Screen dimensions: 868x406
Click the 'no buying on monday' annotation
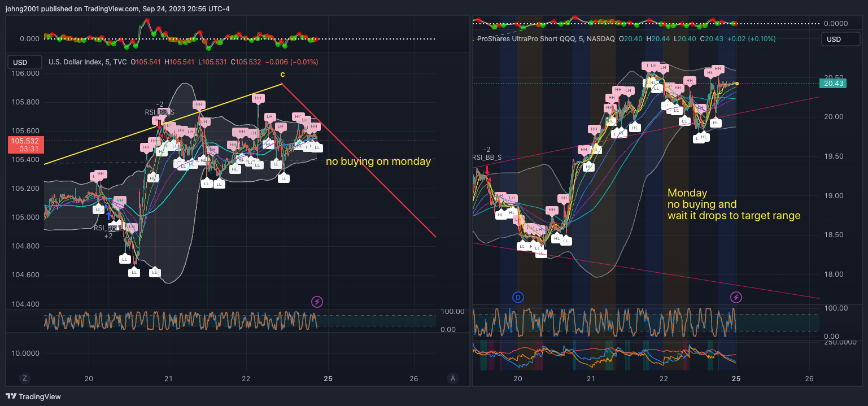pos(378,161)
